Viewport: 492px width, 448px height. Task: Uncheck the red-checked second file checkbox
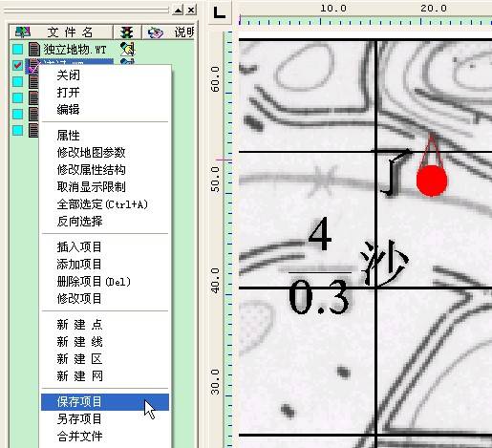click(18, 65)
